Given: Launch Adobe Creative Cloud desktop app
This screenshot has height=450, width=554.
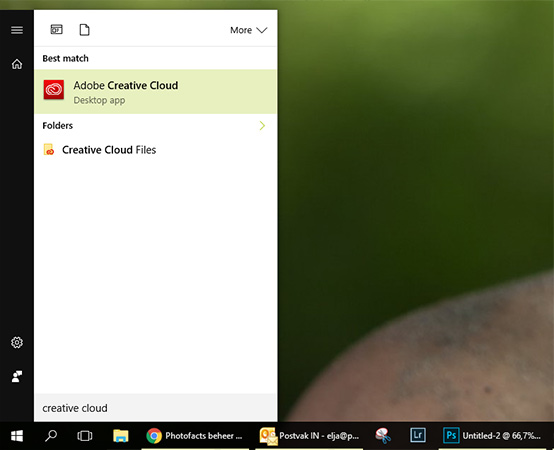Looking at the screenshot, I should click(x=155, y=92).
